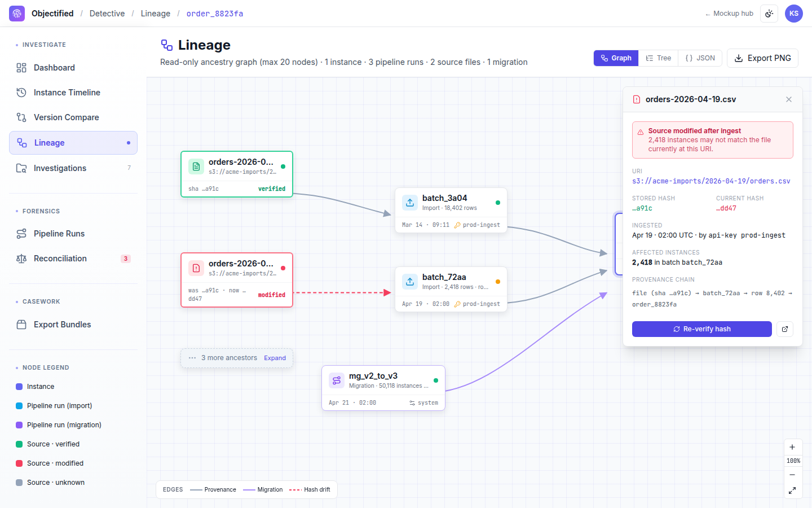Open Instance Timeline in the sidebar
This screenshot has height=508, width=812.
pyautogui.click(x=73, y=93)
